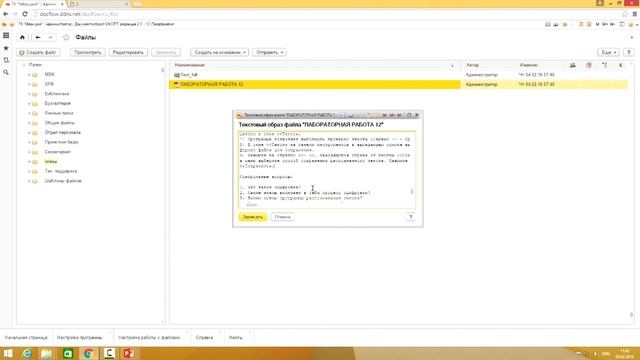Collapse the Папки root node
Image resolution: width=640 pixels, height=360 pixels.
[x=24, y=65]
